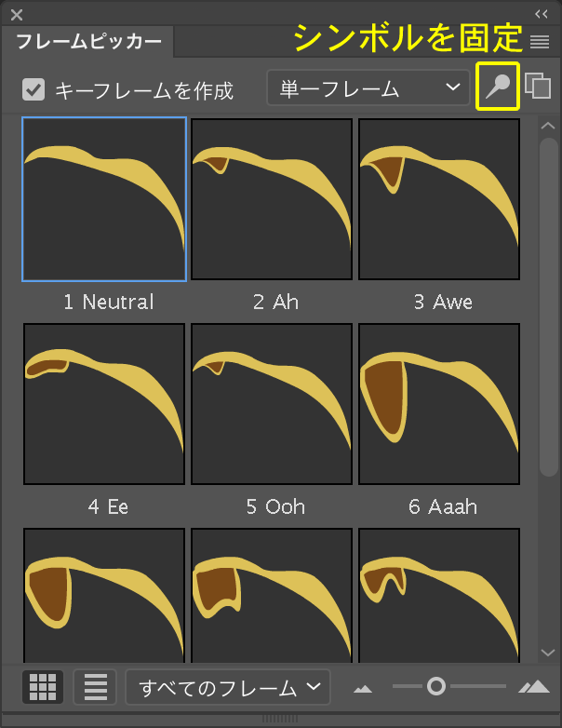
Task: Open 単一フレーム dropdown
Action: tap(368, 88)
